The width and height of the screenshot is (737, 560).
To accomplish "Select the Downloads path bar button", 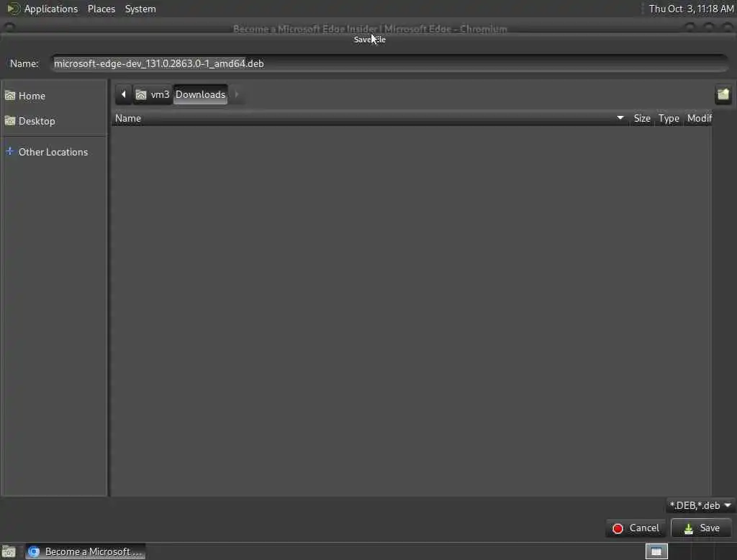I will [x=200, y=94].
